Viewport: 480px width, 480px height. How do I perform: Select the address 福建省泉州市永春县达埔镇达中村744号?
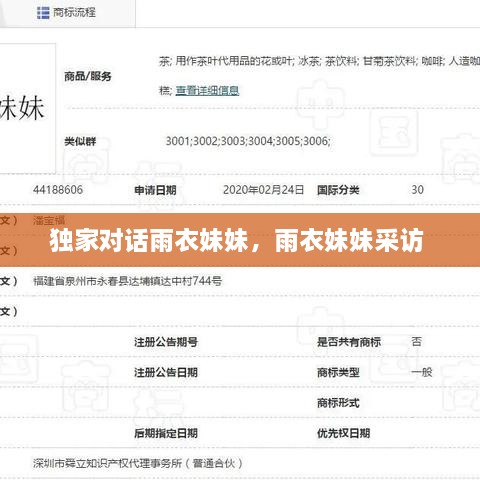128,281
